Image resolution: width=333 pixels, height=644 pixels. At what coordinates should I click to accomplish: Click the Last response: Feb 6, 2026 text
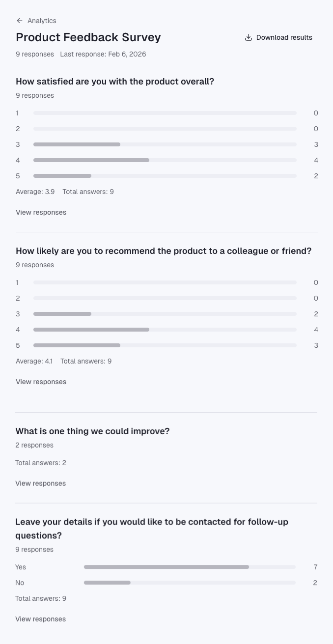pyautogui.click(x=103, y=54)
